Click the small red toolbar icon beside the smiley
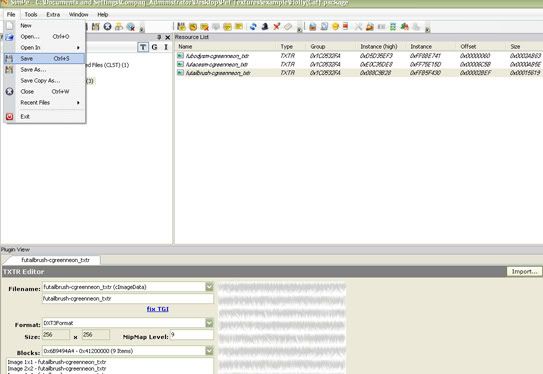 coord(345,26)
